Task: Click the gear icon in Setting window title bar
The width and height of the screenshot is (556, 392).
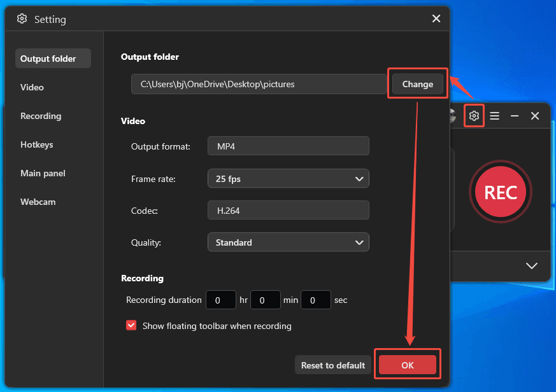Action: point(22,18)
